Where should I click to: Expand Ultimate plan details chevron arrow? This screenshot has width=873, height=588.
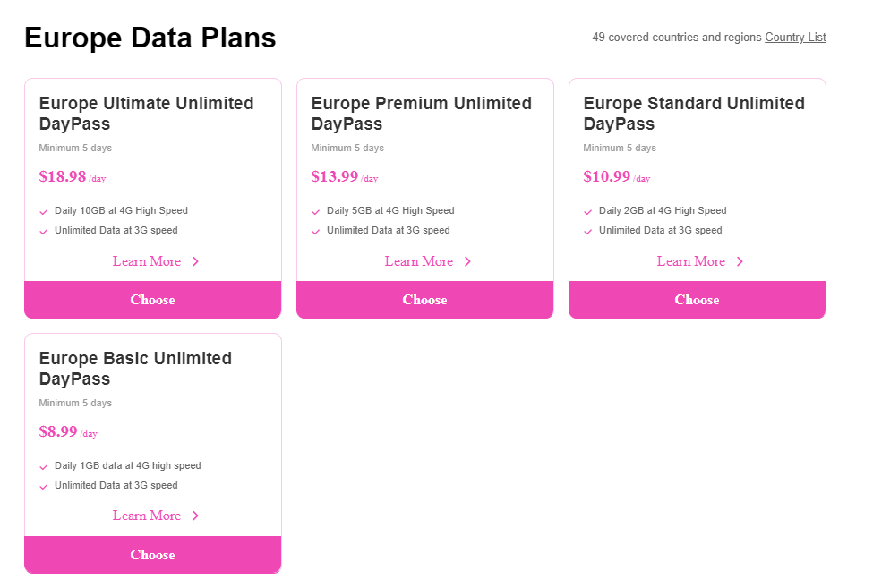(196, 261)
